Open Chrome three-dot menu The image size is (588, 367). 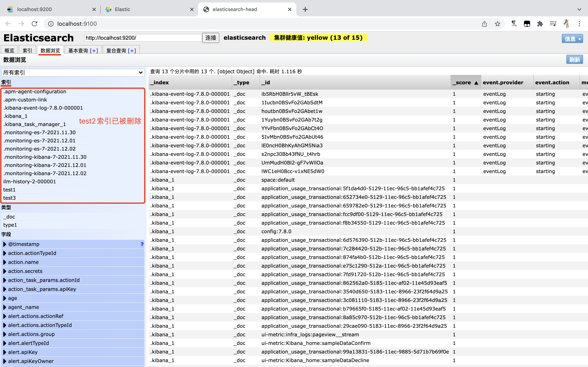coord(579,24)
